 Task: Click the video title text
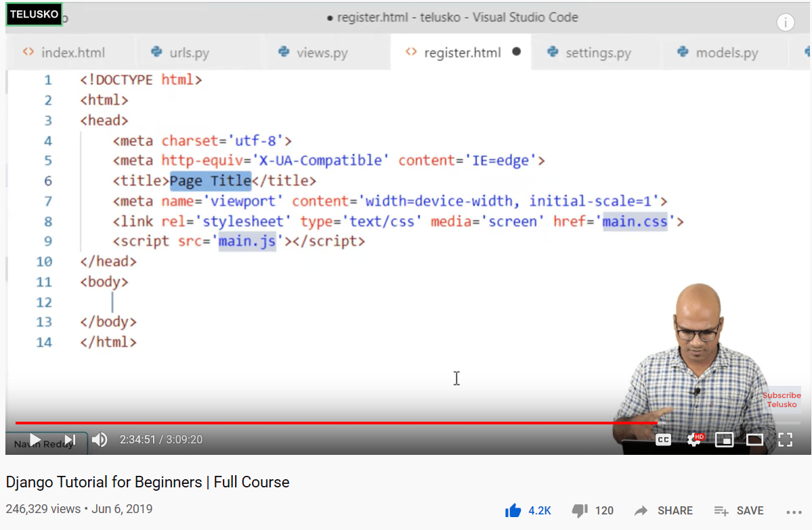148,482
